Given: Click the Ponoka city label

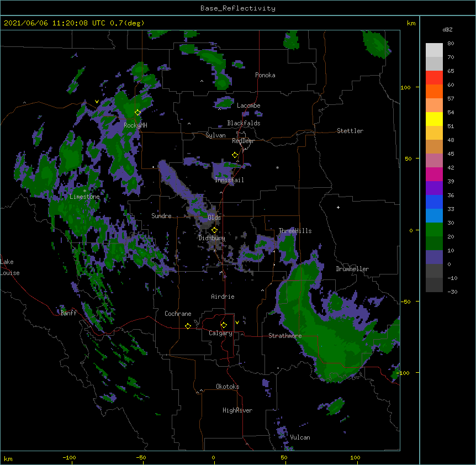Looking at the screenshot, I should [265, 75].
